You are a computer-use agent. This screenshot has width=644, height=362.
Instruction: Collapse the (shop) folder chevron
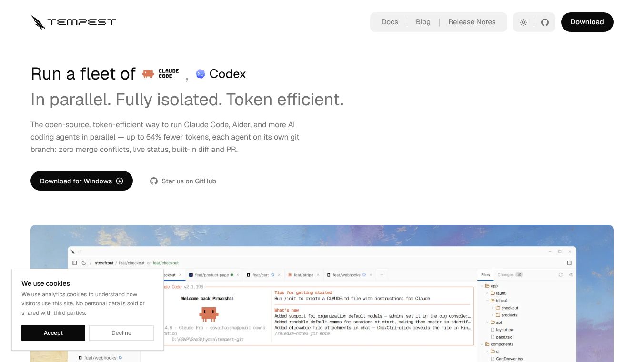[x=487, y=301]
